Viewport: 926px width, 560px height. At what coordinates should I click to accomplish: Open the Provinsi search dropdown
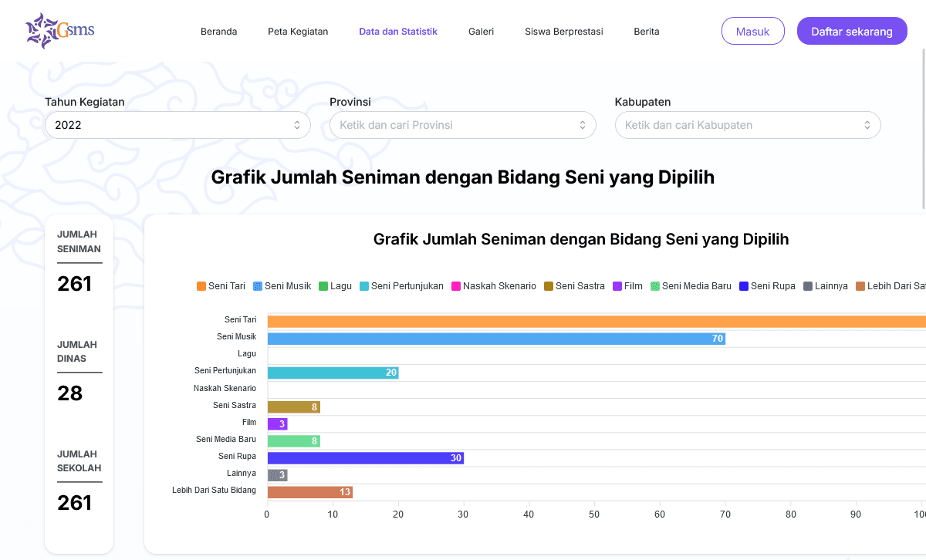(462, 124)
